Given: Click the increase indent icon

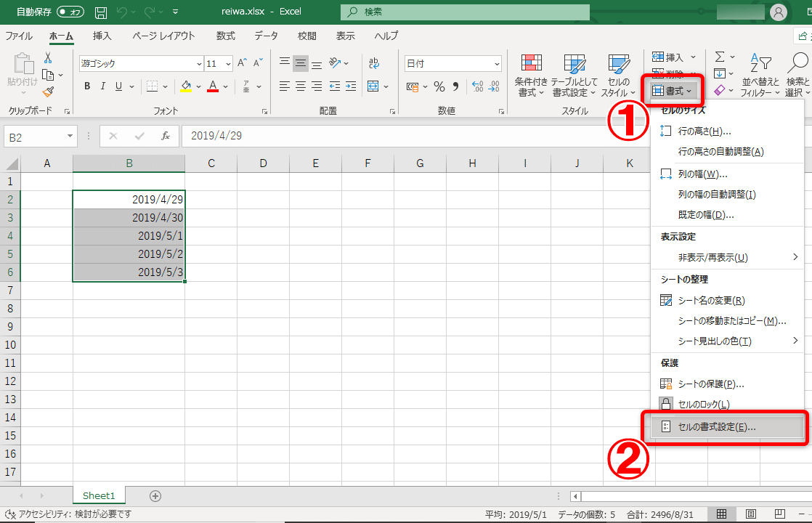Looking at the screenshot, I should [351, 86].
